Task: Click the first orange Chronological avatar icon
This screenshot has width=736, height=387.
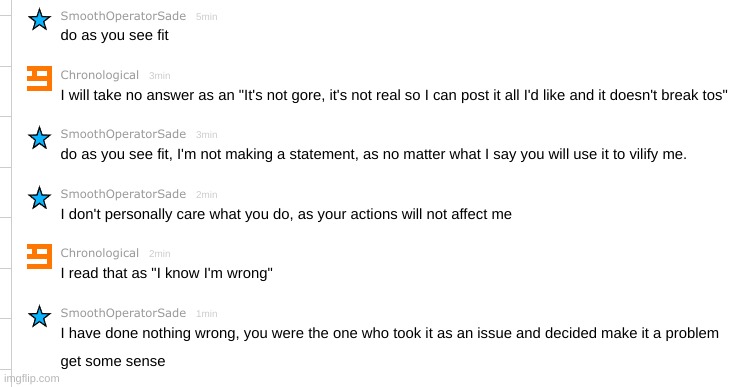Action: [39, 78]
